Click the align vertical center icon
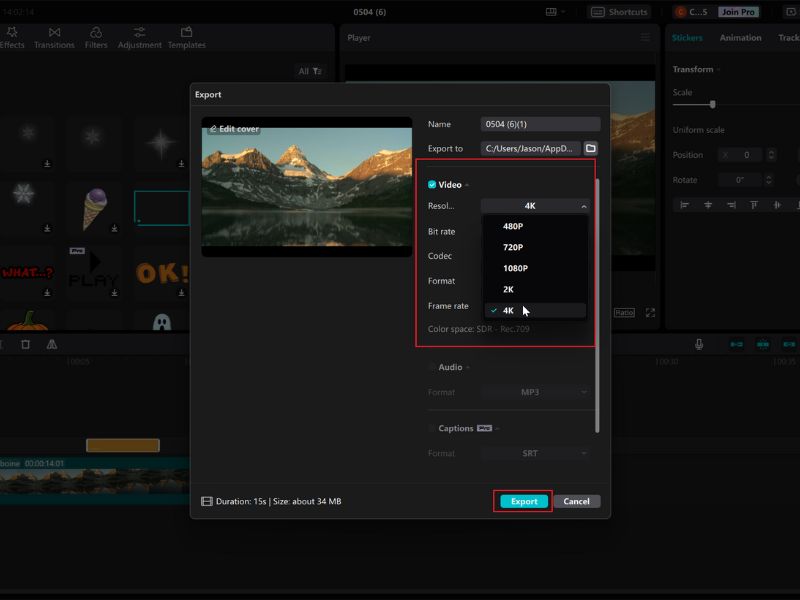This screenshot has width=800, height=600. click(777, 205)
